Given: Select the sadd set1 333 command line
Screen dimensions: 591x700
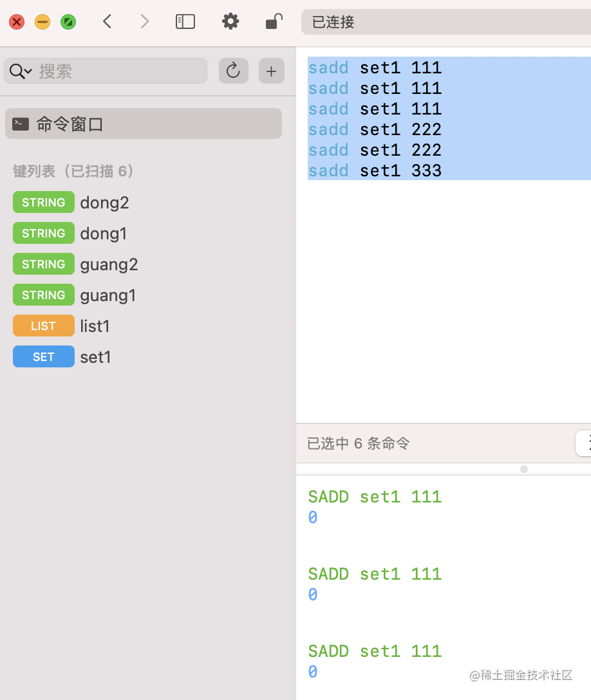Looking at the screenshot, I should [x=375, y=170].
